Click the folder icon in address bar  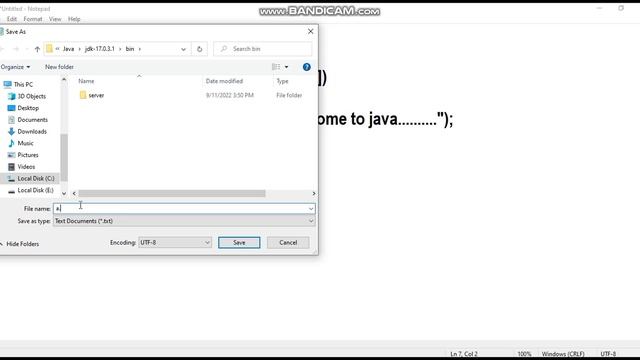pyautogui.click(x=49, y=49)
